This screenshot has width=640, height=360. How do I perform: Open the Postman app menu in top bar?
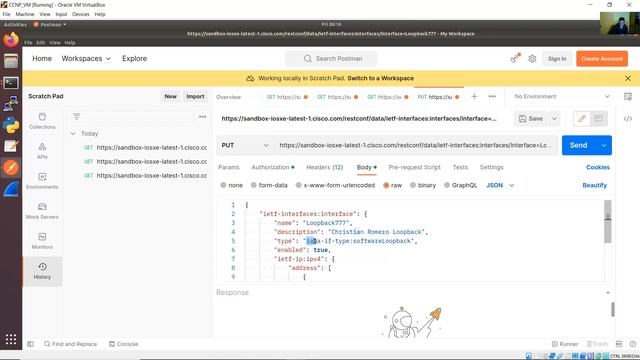pos(50,24)
